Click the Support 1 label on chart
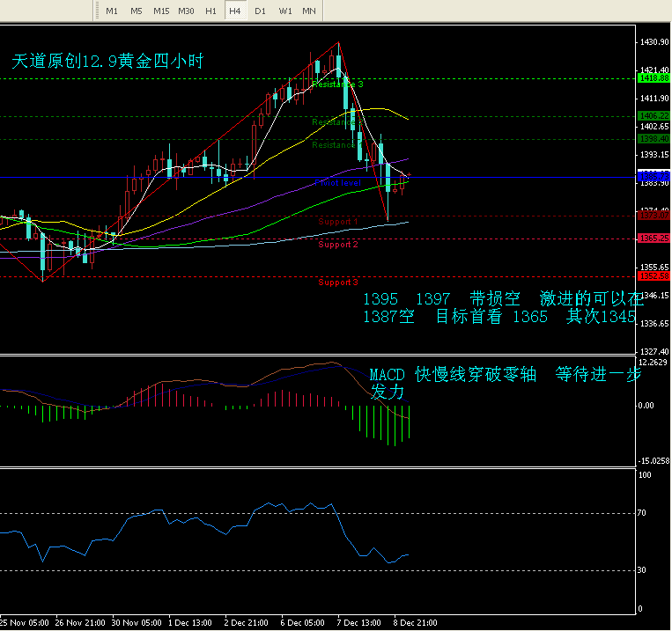 click(338, 222)
